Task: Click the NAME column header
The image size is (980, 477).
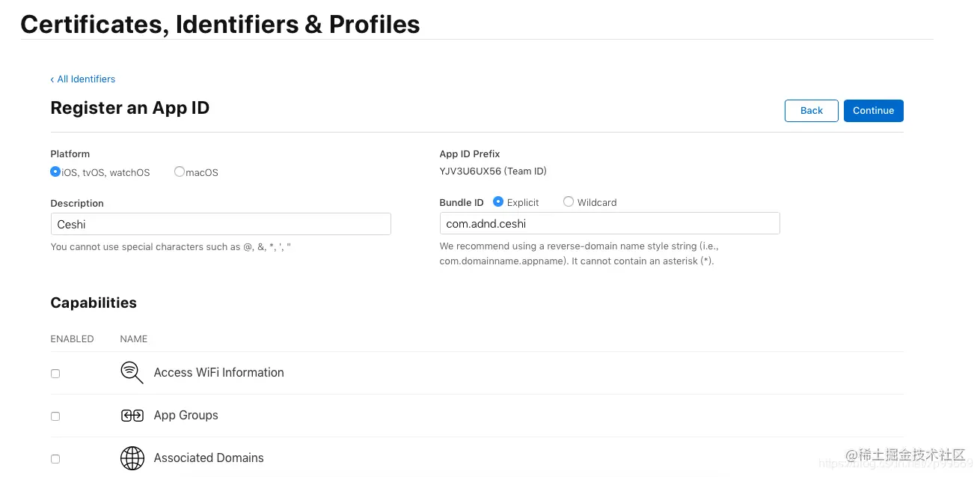Action: [x=134, y=338]
